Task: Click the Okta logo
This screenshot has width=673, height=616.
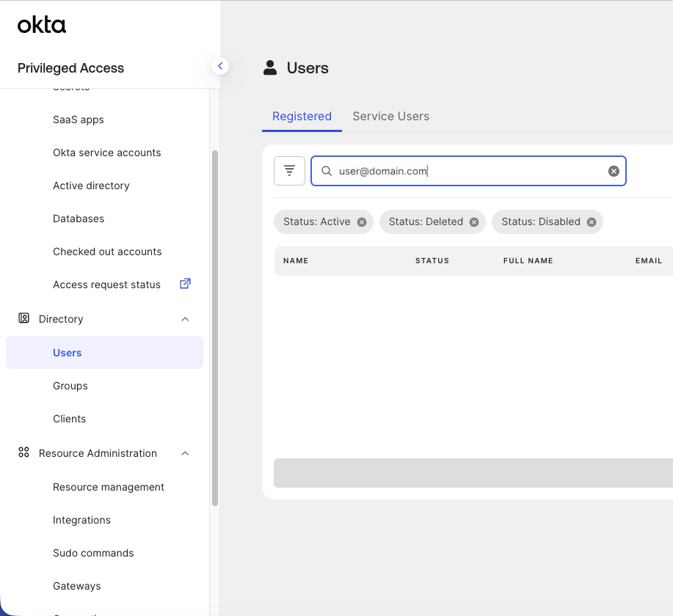Action: point(42,26)
